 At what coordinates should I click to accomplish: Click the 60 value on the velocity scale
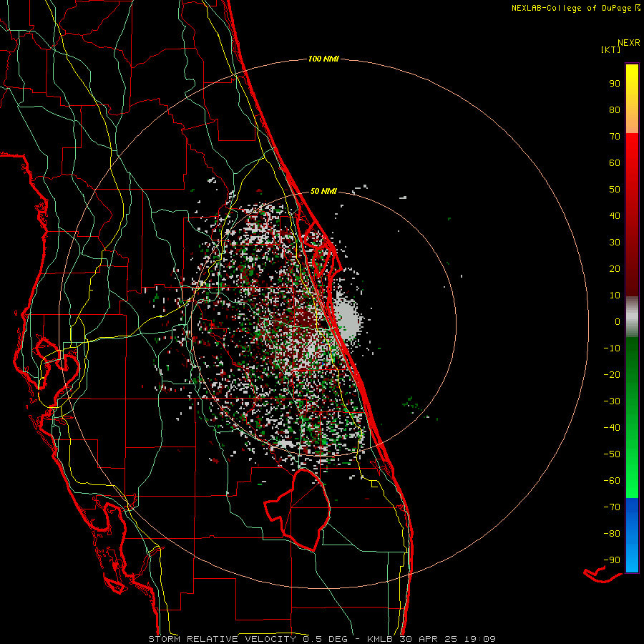tap(615, 163)
